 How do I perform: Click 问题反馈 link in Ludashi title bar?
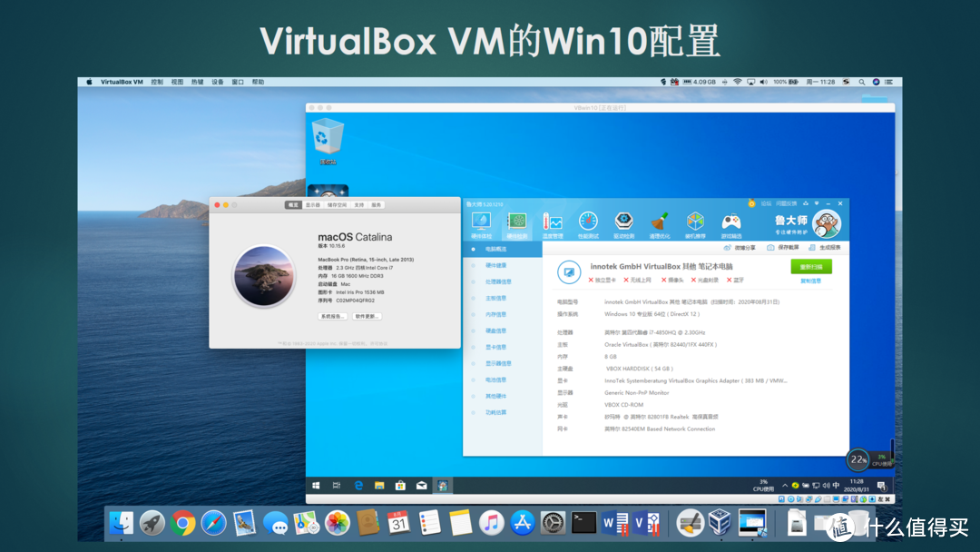click(x=786, y=203)
